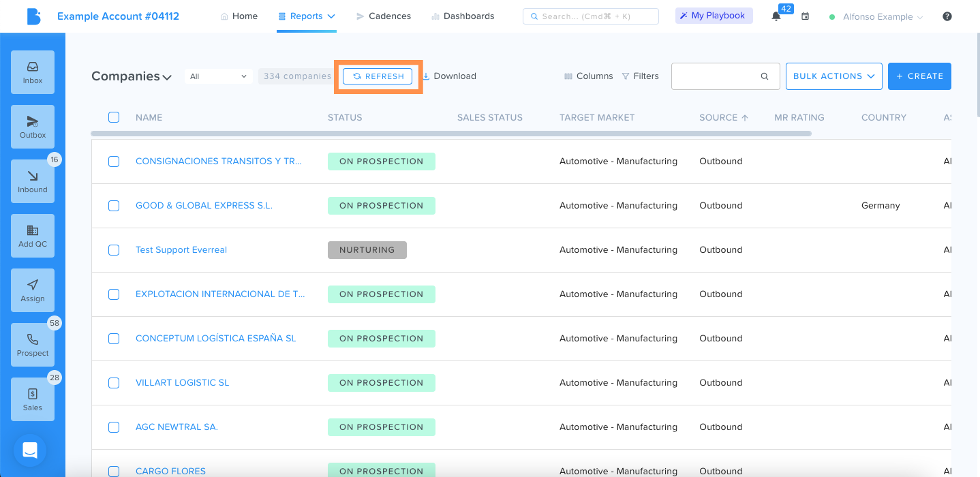Open the help question mark icon

(947, 16)
